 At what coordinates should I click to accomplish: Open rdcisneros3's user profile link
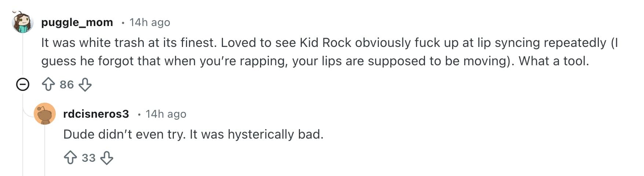96,114
